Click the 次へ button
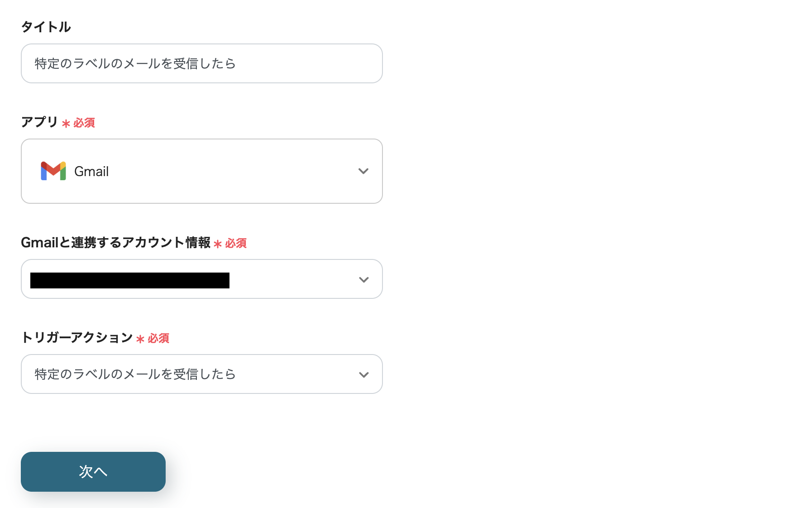This screenshot has width=812, height=508. [93, 472]
